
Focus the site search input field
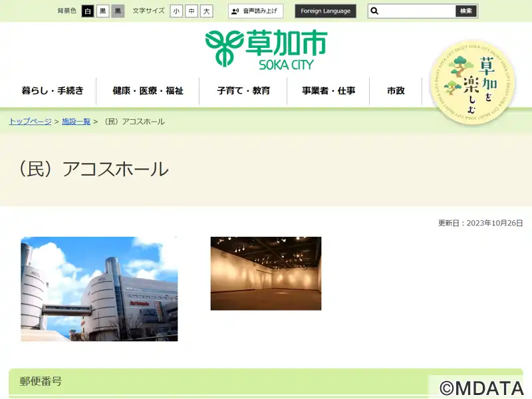tap(417, 11)
